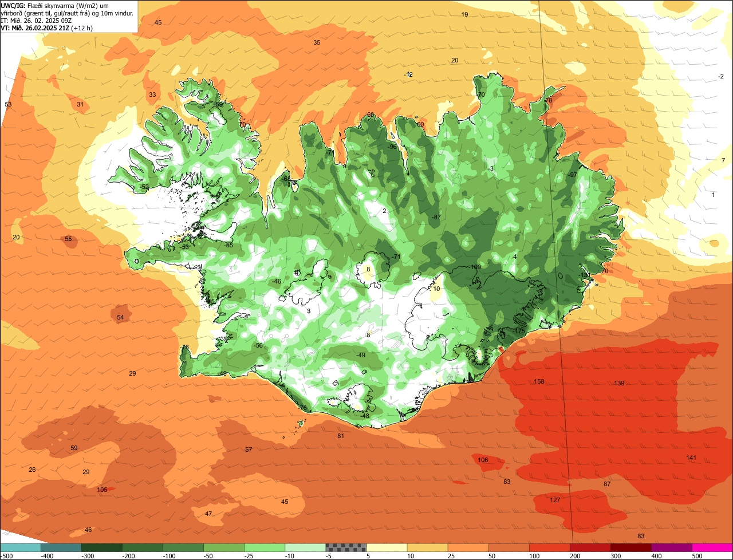Viewport: 733px width, 560px height.
Task: Click the map value '35' in the northern ocean
Action: [x=317, y=43]
